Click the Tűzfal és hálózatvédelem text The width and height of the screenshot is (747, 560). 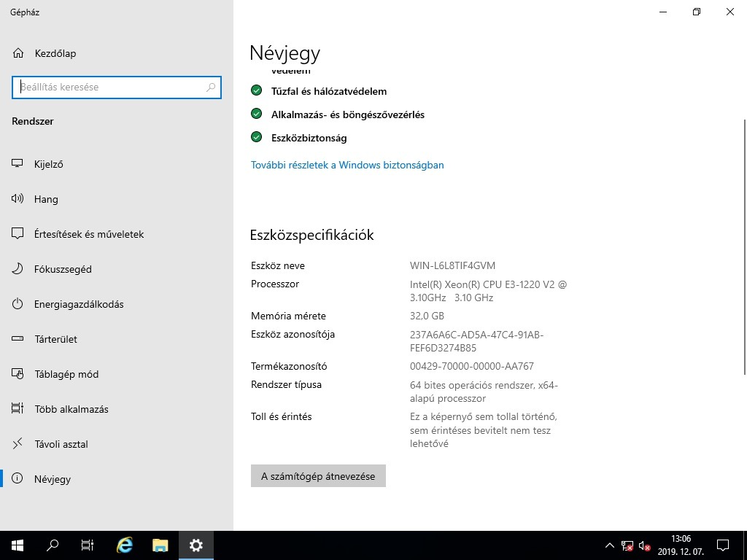click(x=329, y=91)
